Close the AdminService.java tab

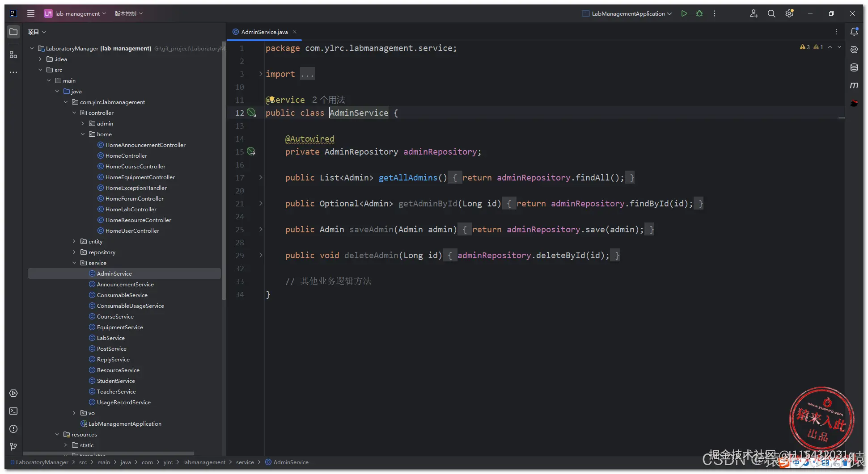(x=295, y=32)
